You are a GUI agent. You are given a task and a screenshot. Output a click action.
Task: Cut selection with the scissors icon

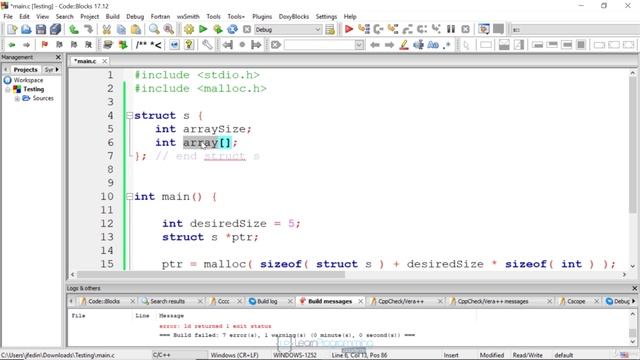[x=107, y=29]
